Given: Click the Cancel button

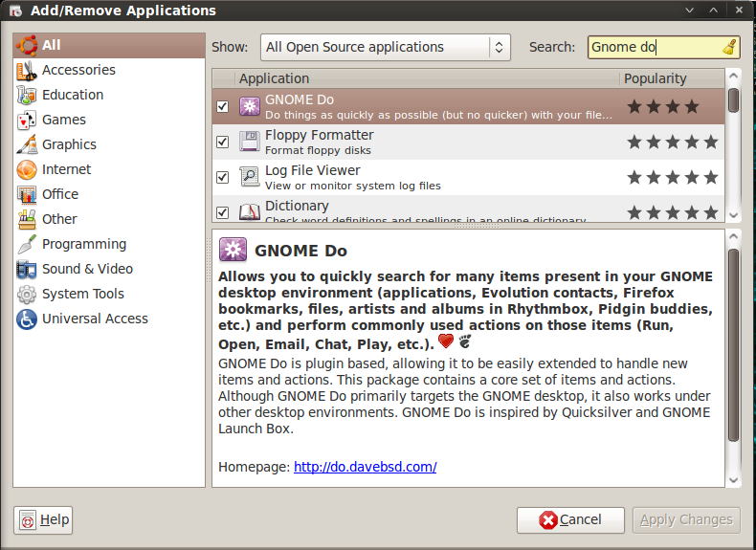Looking at the screenshot, I should tap(570, 520).
